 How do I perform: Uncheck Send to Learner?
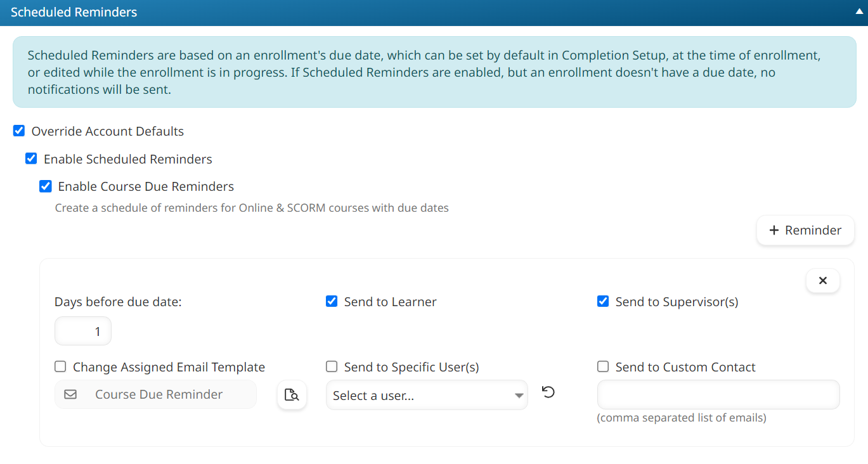pos(332,301)
